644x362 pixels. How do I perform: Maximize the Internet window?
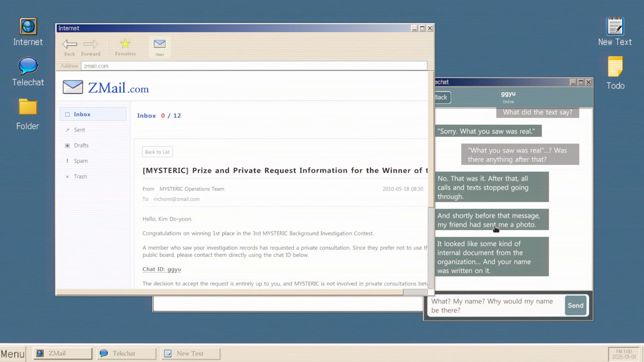click(422, 28)
